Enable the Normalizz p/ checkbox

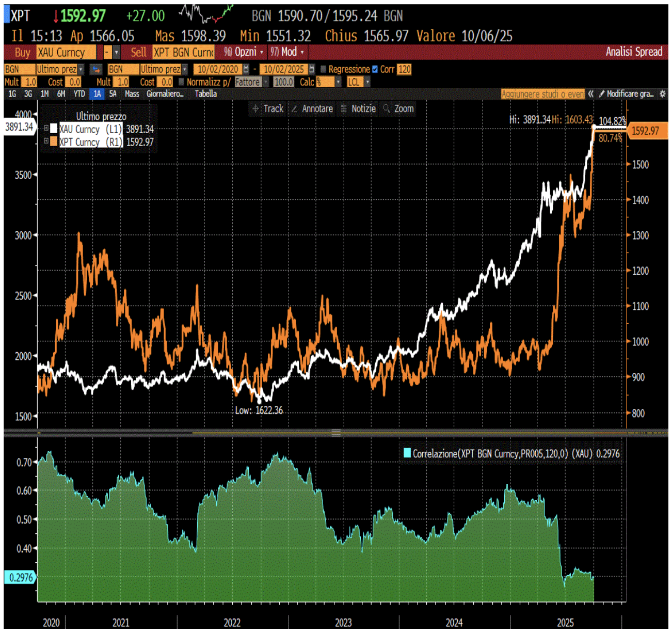[x=181, y=82]
